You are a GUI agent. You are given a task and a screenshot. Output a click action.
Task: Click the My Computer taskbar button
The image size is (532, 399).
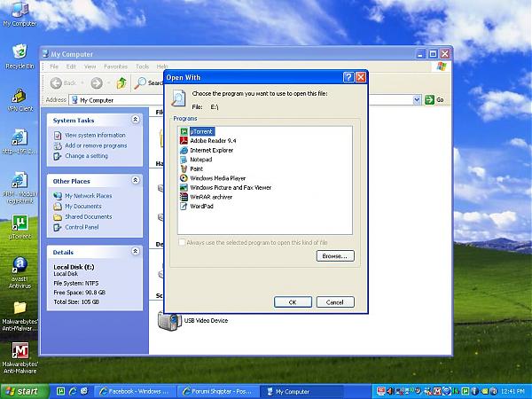pyautogui.click(x=301, y=392)
